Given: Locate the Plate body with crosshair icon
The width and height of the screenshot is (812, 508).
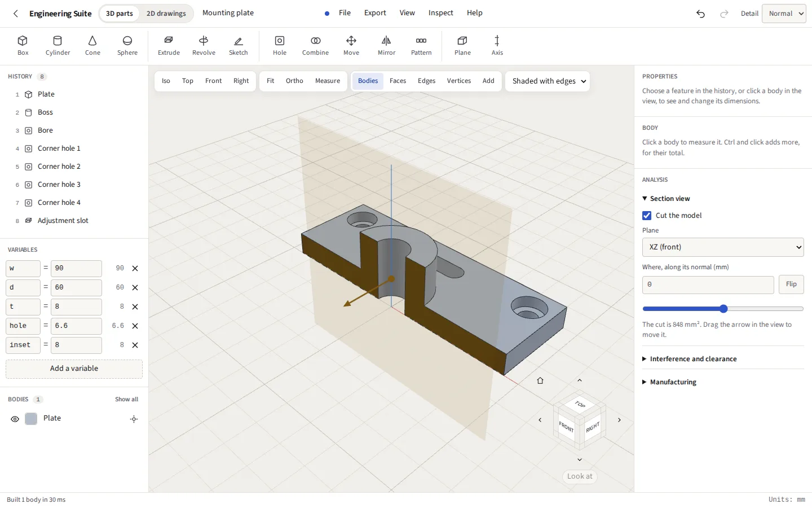Looking at the screenshot, I should point(134,419).
